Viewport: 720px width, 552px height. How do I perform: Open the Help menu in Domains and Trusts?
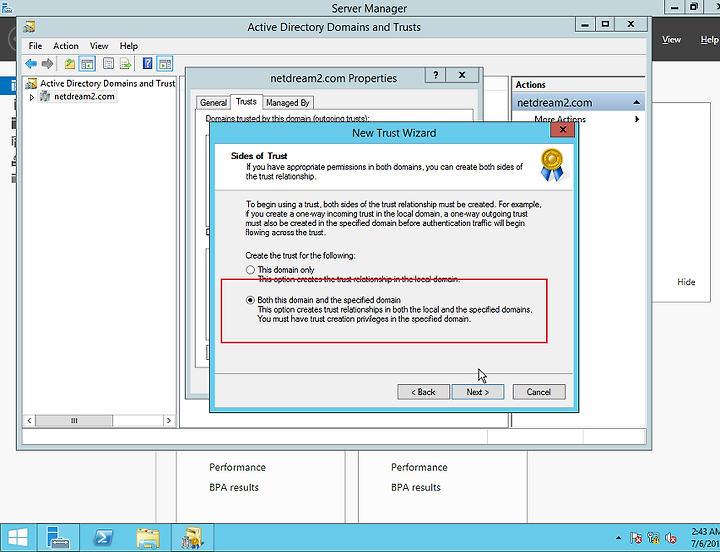(129, 46)
